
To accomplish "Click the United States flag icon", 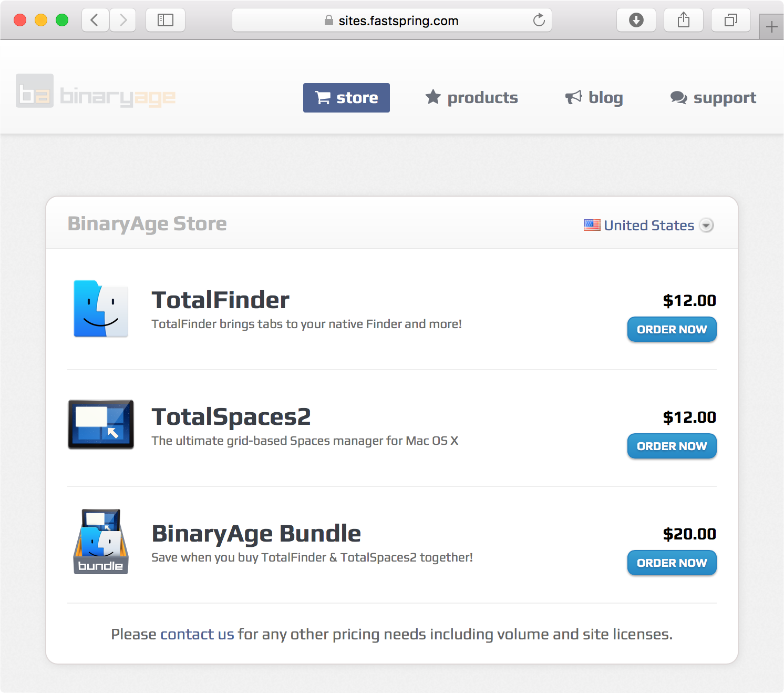I will click(x=592, y=226).
